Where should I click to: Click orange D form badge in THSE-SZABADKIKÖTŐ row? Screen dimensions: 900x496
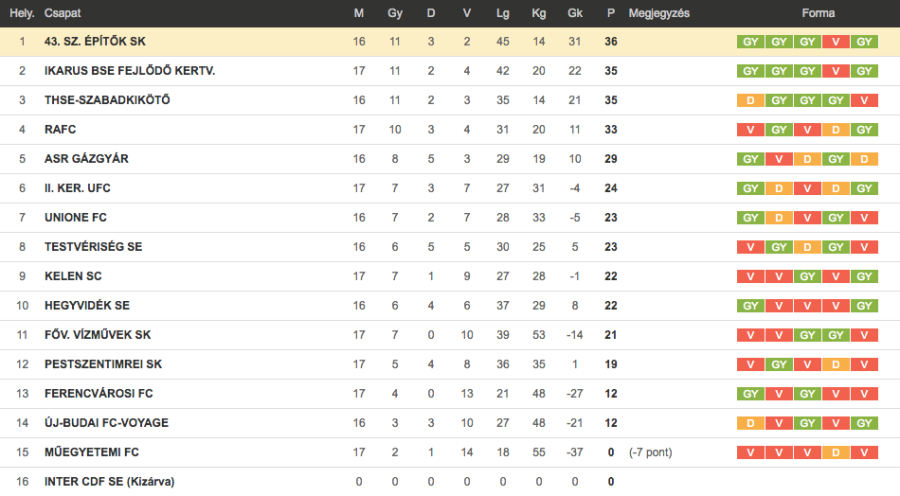(750, 100)
